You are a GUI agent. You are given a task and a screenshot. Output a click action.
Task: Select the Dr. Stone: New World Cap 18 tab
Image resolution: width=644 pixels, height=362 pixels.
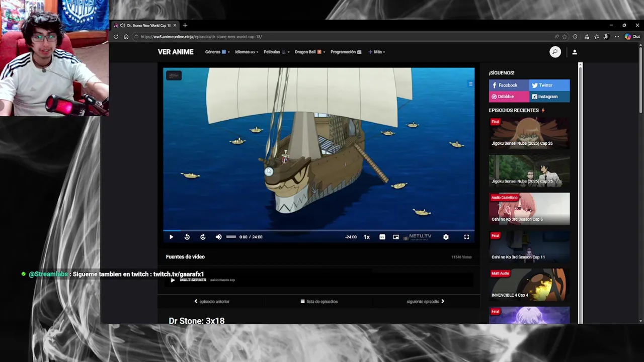(145, 25)
